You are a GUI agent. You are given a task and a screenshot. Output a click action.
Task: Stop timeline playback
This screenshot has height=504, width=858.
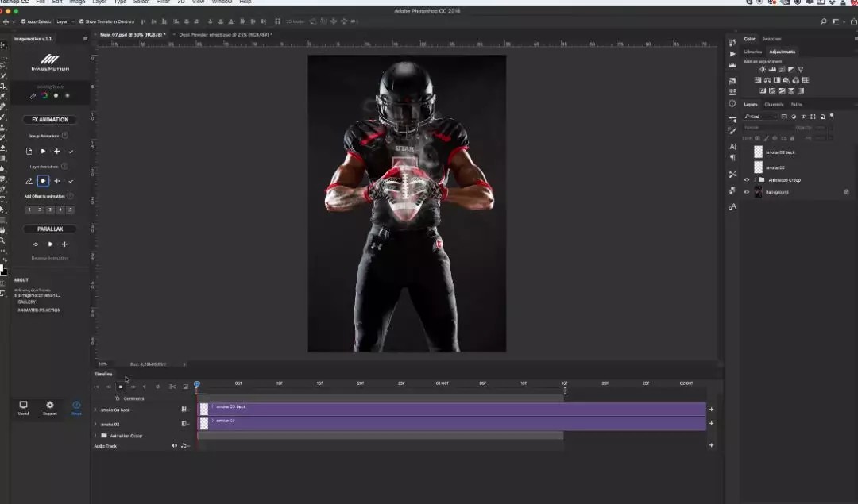[x=121, y=387]
